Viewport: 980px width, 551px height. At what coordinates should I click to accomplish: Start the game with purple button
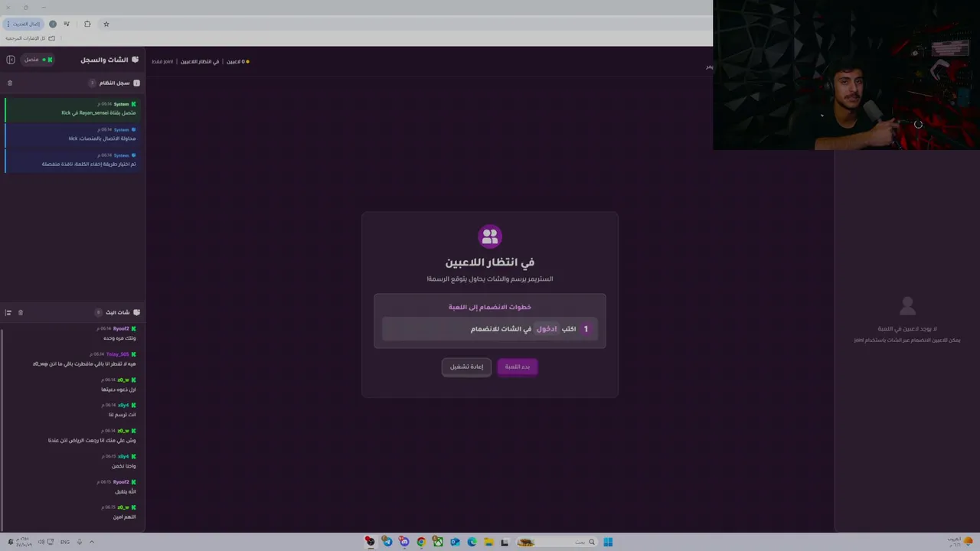coord(518,367)
